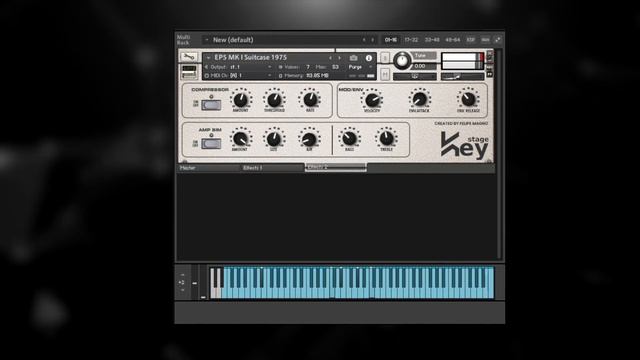This screenshot has height=360, width=640.
Task: Click the Tune value field 0.00
Action: pyautogui.click(x=424, y=66)
